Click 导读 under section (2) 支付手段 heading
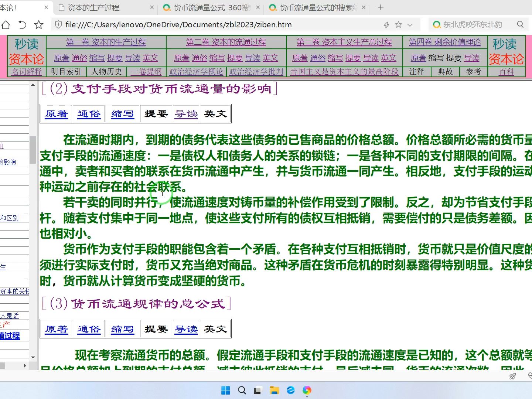 pyautogui.click(x=186, y=114)
